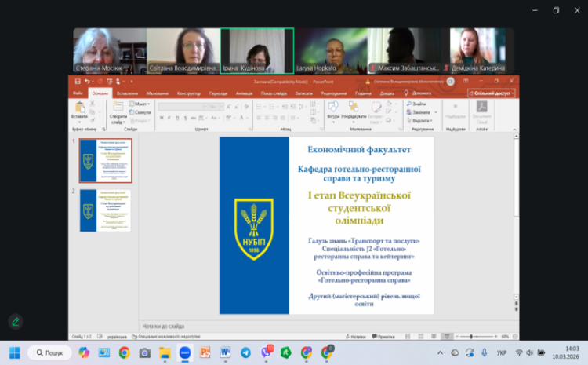Open Telegram from the Windows taskbar
This screenshot has width=588, height=365.
point(245,352)
